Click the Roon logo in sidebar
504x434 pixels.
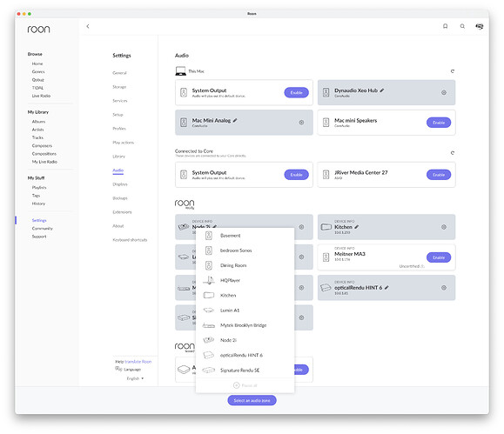38,30
